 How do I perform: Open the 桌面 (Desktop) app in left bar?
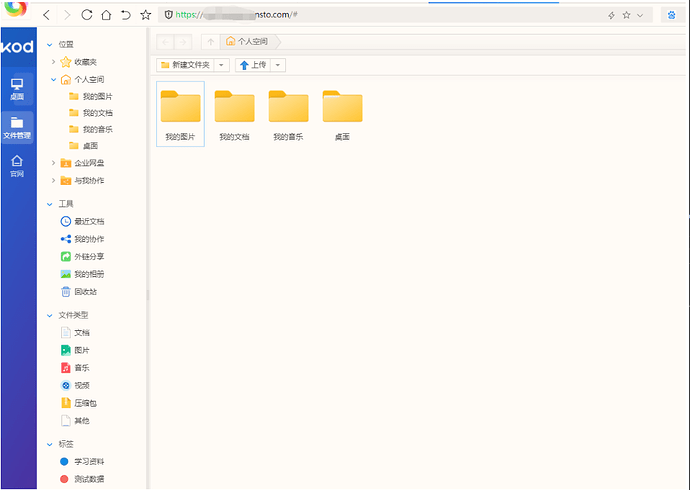[17, 88]
